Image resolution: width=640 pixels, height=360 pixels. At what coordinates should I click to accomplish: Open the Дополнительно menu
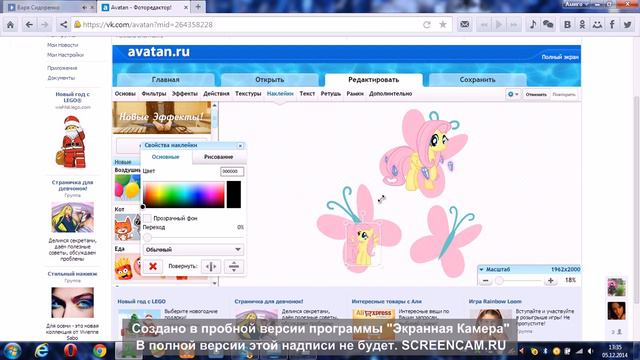(x=391, y=94)
